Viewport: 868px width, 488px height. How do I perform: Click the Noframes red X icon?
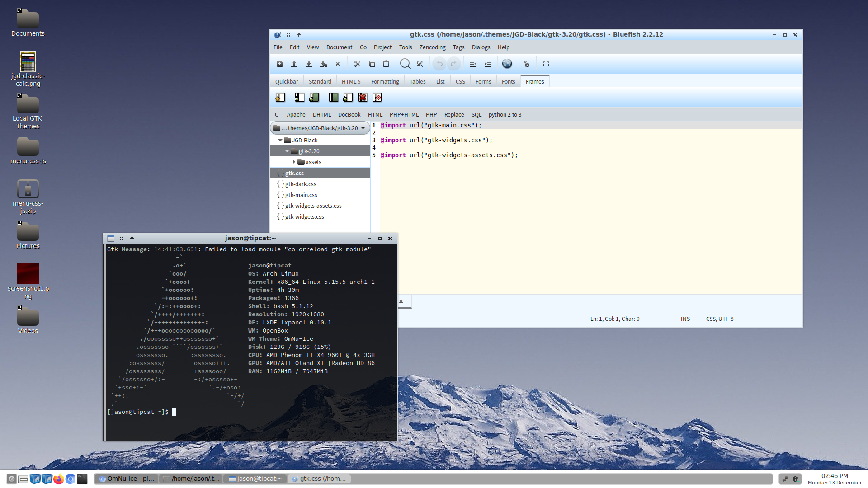pos(363,97)
